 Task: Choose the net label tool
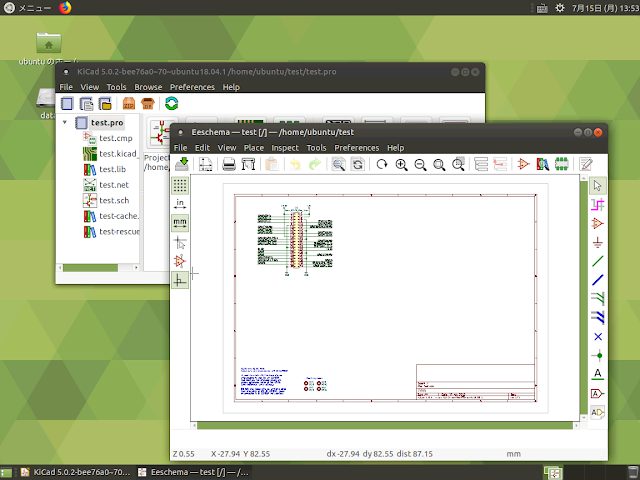point(598,374)
